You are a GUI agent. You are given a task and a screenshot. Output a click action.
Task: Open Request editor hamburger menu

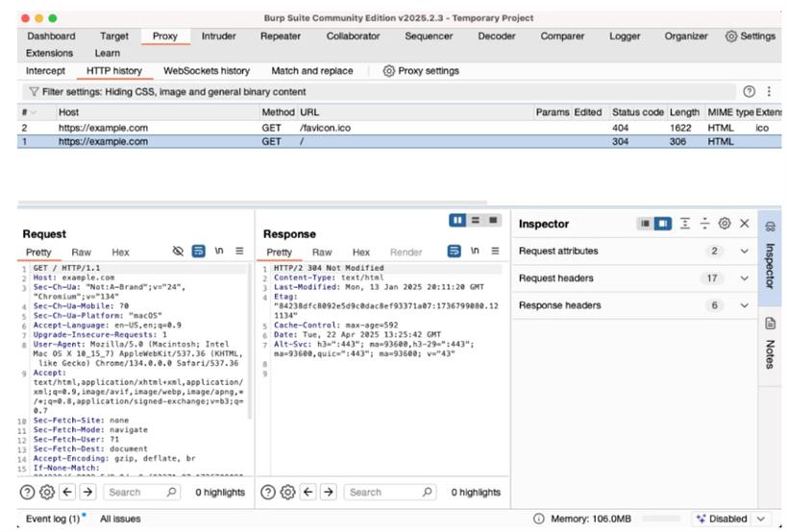pyautogui.click(x=239, y=251)
